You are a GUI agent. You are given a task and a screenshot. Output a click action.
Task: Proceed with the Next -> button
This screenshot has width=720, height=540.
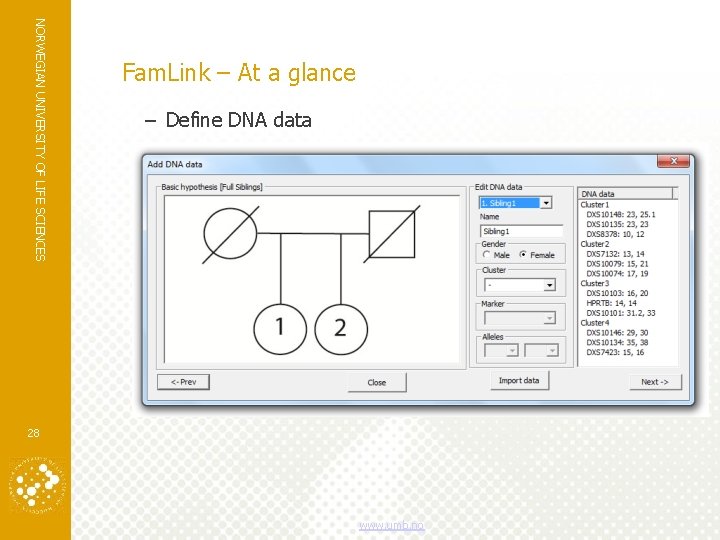click(x=655, y=382)
